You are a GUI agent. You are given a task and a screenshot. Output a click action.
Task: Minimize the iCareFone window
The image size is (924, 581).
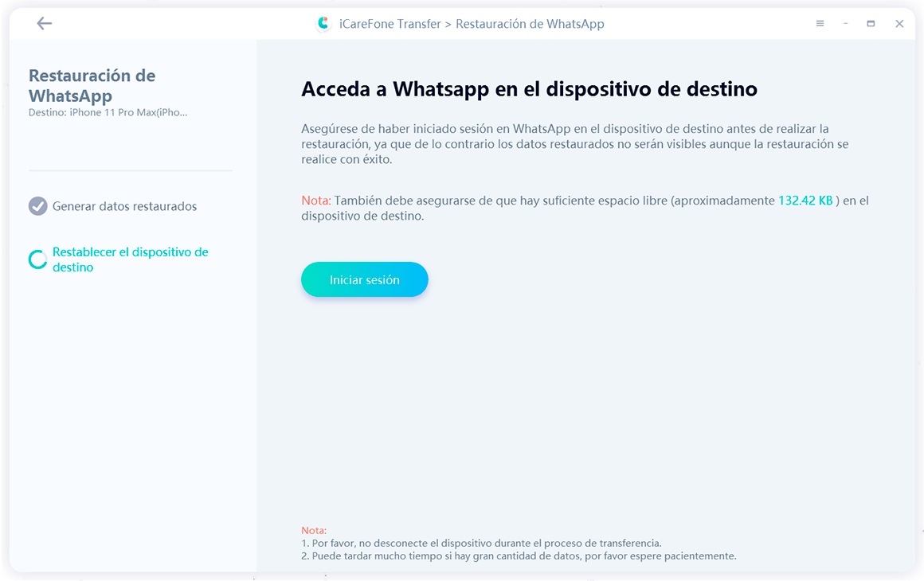tap(846, 24)
